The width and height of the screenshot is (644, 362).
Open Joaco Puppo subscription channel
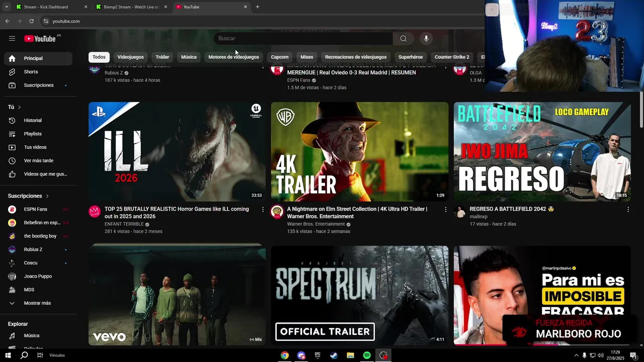[x=38, y=277]
